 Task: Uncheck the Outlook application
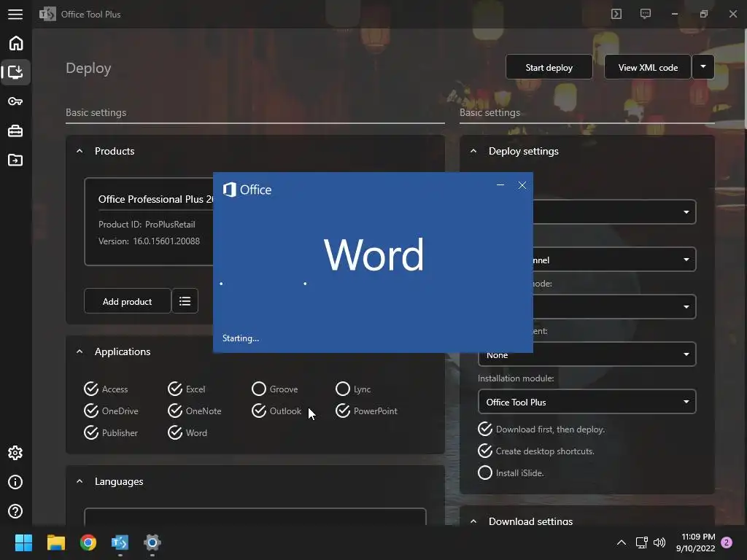click(x=276, y=411)
